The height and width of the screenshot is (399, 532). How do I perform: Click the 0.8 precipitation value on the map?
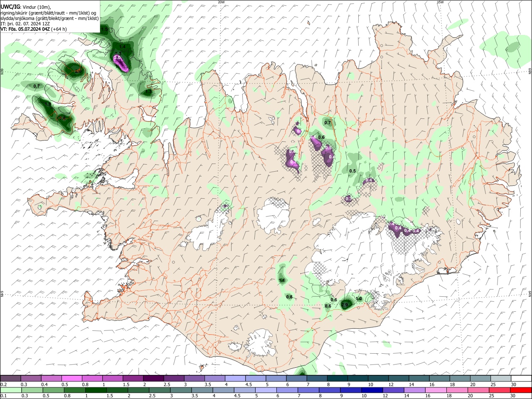coord(289,297)
